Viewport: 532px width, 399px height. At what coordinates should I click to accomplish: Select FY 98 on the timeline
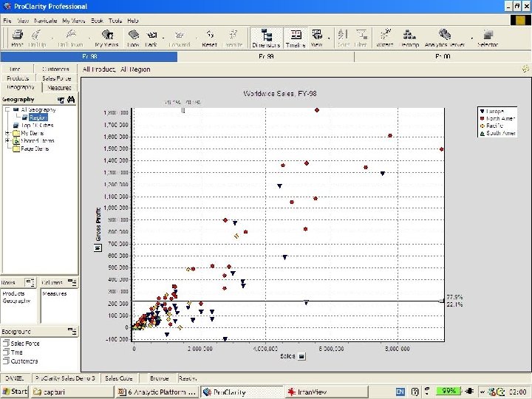coord(89,56)
